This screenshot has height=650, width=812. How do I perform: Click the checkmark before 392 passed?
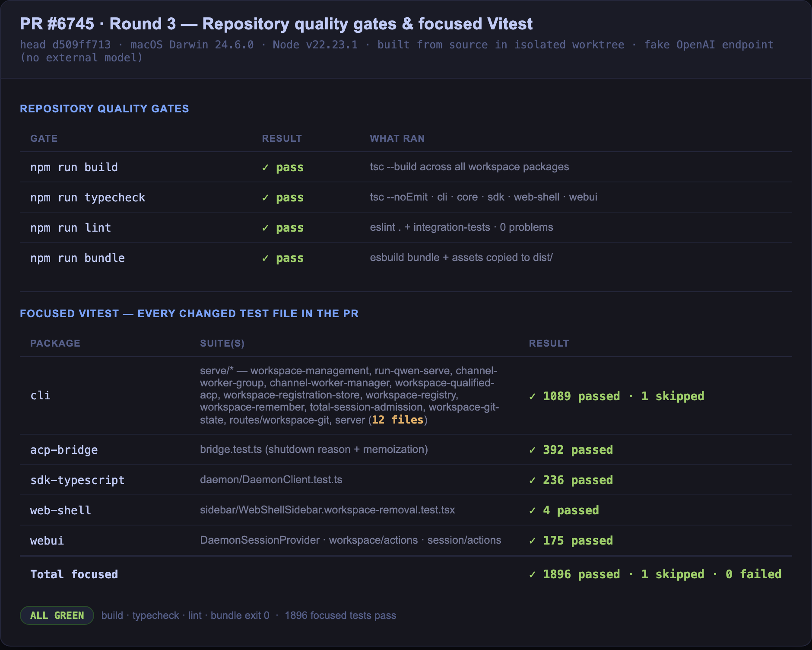click(x=533, y=450)
